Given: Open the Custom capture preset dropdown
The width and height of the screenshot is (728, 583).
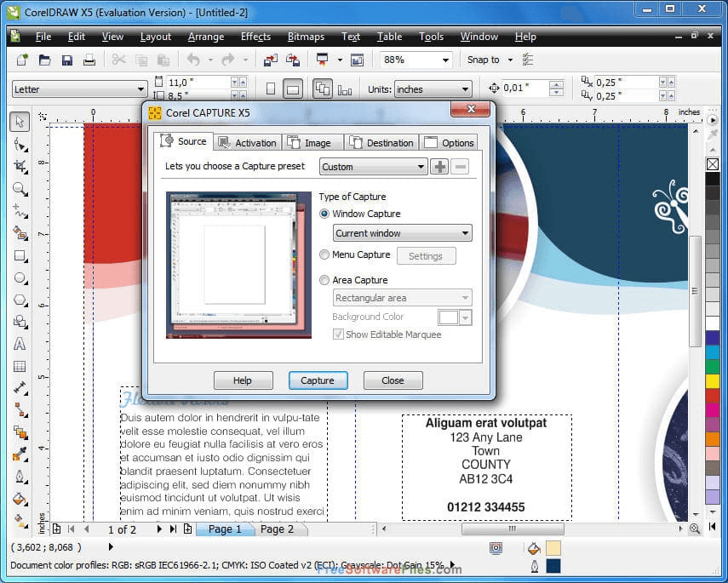Looking at the screenshot, I should (373, 166).
